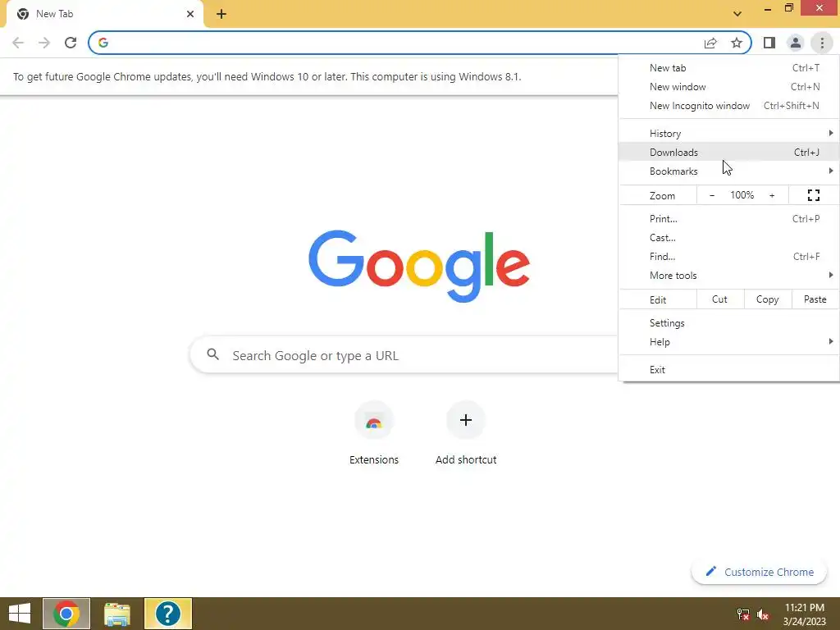Click the forward navigation arrow
Screen dimensions: 840x630
click(x=44, y=43)
